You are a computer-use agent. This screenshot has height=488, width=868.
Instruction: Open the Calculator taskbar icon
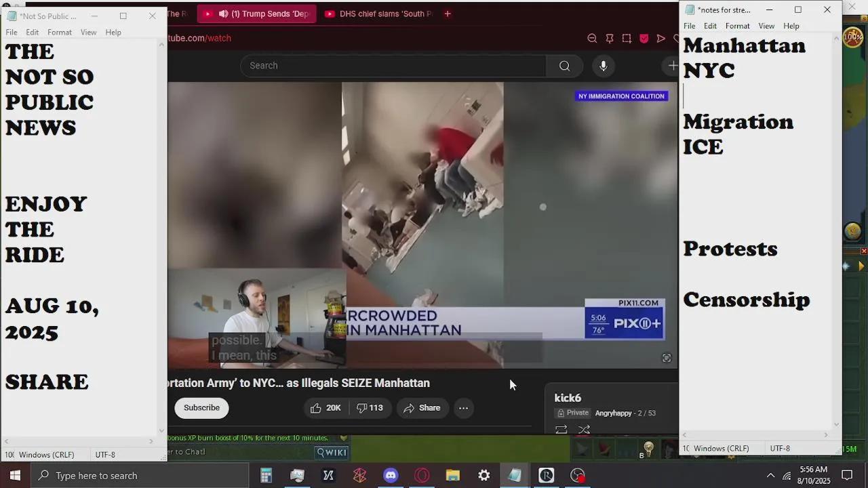(x=266, y=476)
